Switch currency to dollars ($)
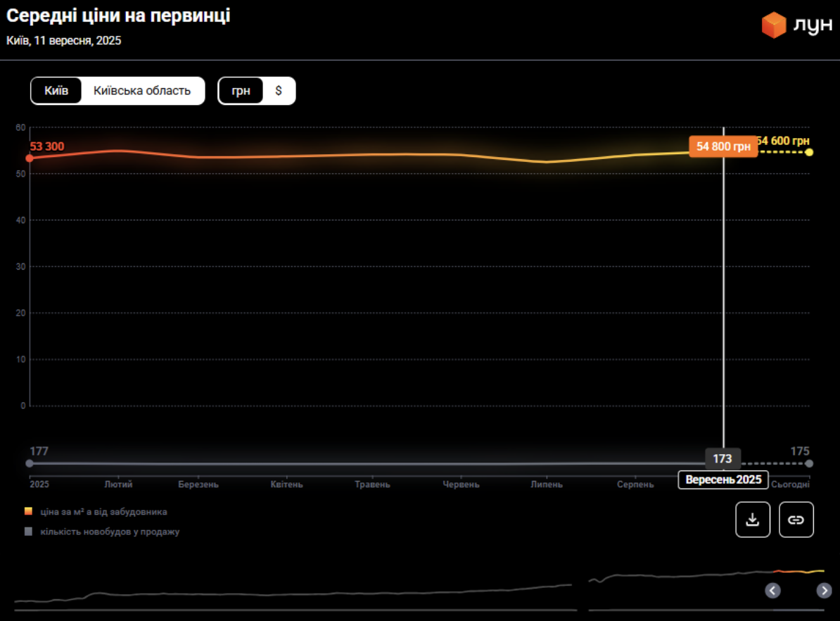Viewport: 840px width, 621px height. pyautogui.click(x=279, y=91)
